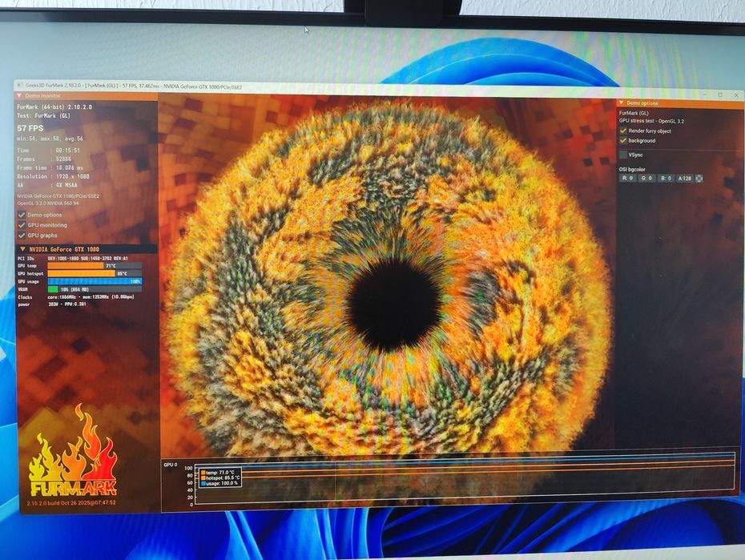Maximize the FurMark window
Viewport: 745px width, 560px height.
point(720,95)
